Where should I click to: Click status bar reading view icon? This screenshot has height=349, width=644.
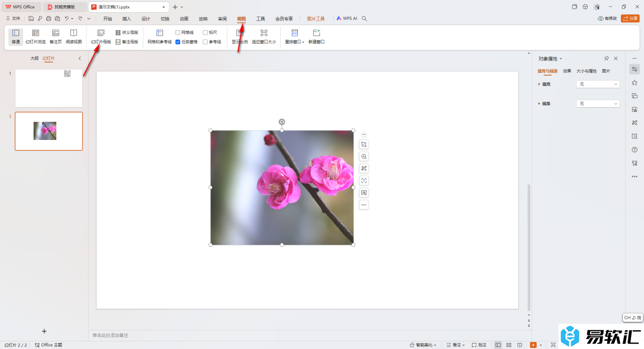tap(520, 345)
